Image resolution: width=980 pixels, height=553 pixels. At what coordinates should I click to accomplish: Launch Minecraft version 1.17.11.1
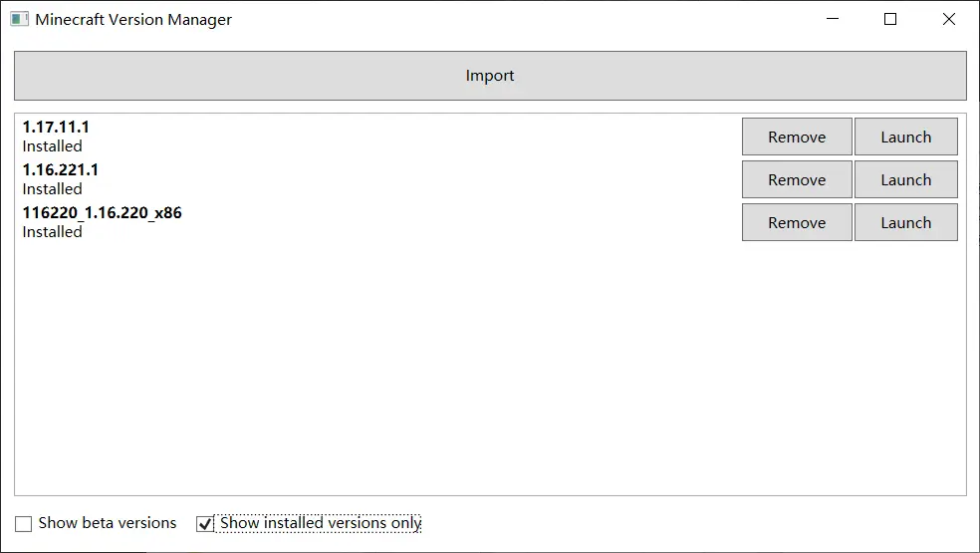tap(905, 138)
